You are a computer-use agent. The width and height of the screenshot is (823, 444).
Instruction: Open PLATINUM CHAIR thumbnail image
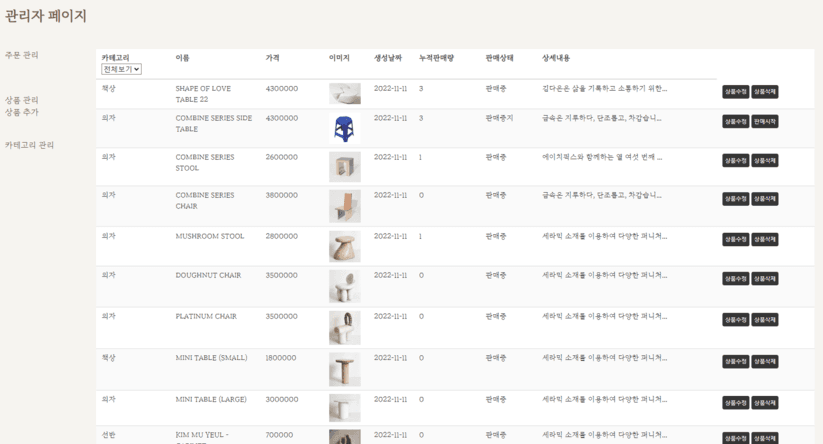coord(345,328)
